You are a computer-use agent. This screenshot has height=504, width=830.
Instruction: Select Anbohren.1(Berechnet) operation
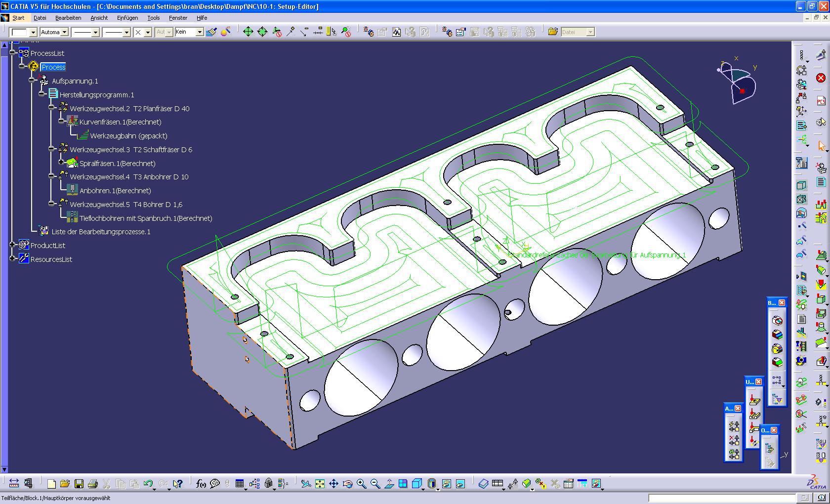click(115, 191)
